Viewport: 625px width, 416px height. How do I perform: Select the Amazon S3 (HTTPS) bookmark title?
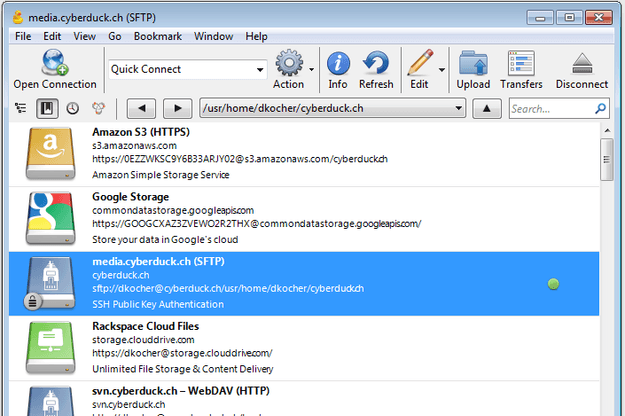click(141, 132)
